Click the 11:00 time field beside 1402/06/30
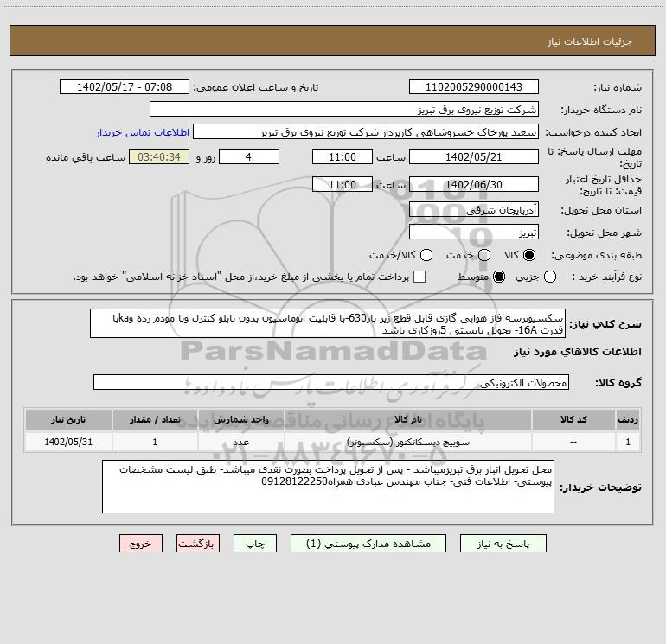 click(343, 184)
